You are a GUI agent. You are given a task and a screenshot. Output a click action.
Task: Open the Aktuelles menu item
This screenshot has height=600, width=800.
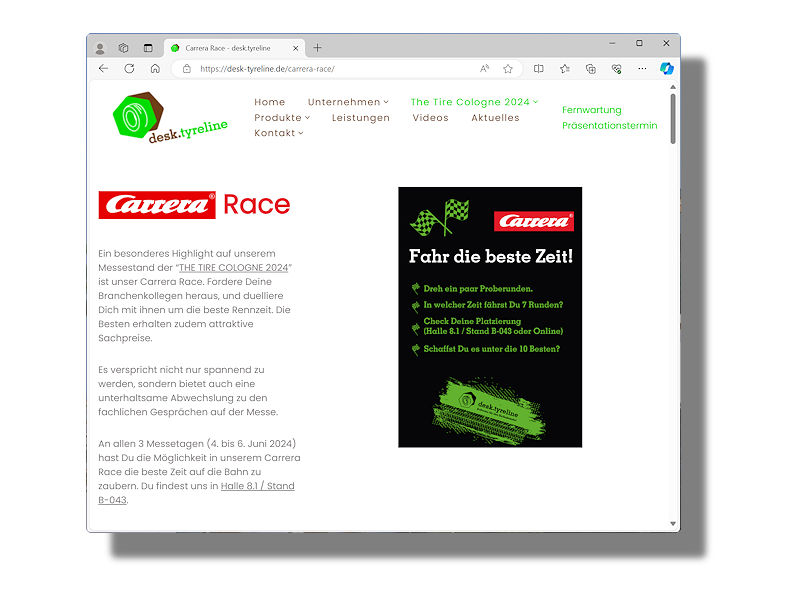point(495,117)
